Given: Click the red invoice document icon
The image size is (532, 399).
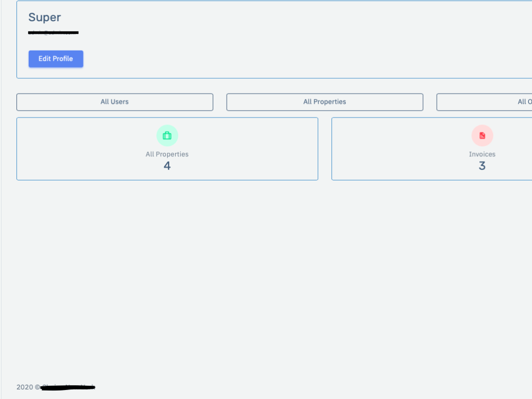Looking at the screenshot, I should (x=482, y=135).
